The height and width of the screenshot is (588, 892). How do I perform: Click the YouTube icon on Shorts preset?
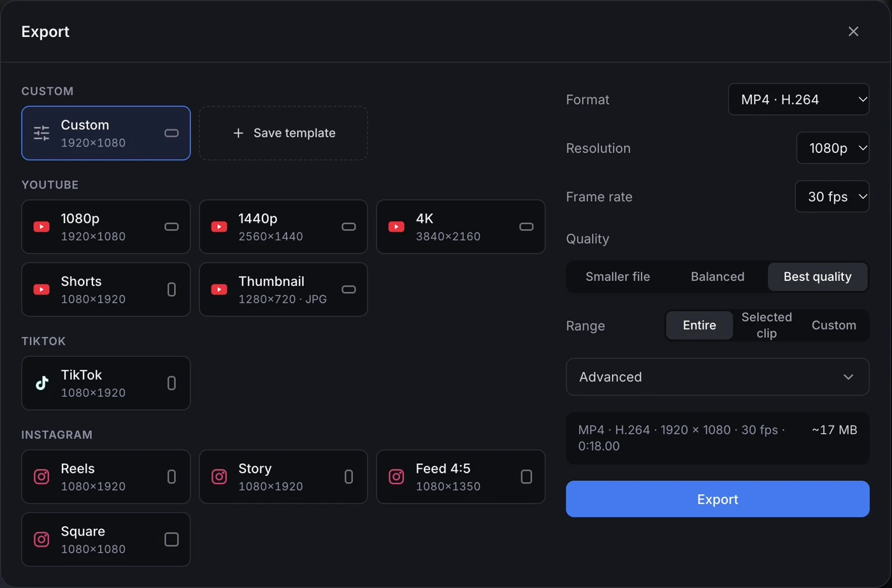coord(41,289)
